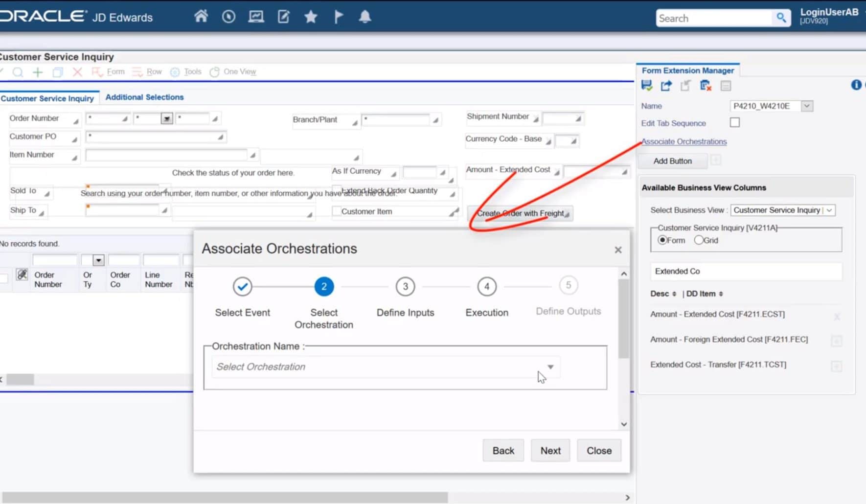
Task: Click the Create Order with Freight button
Action: pyautogui.click(x=520, y=213)
